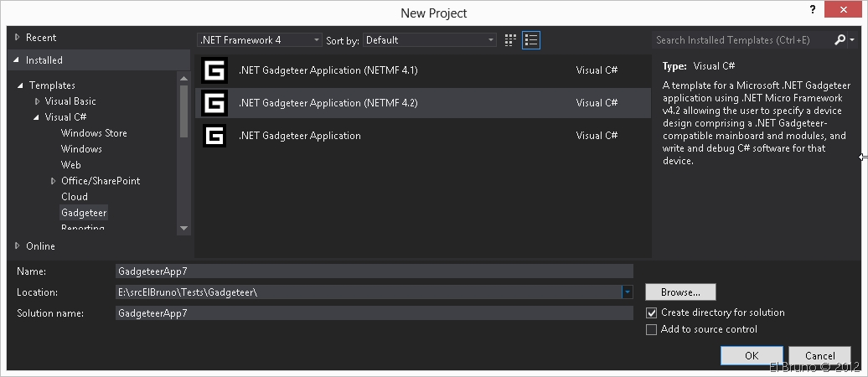Viewport: 868px width, 377px height.
Task: Select the Gadgeteer template category
Action: (84, 213)
